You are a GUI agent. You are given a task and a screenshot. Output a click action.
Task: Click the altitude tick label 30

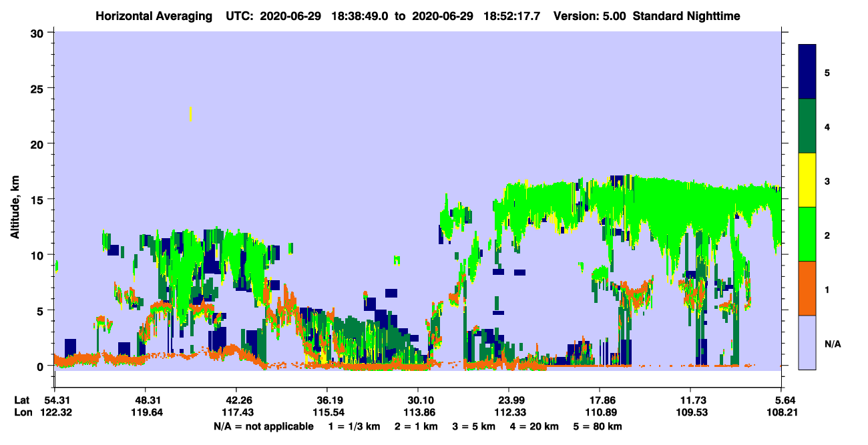(x=38, y=33)
